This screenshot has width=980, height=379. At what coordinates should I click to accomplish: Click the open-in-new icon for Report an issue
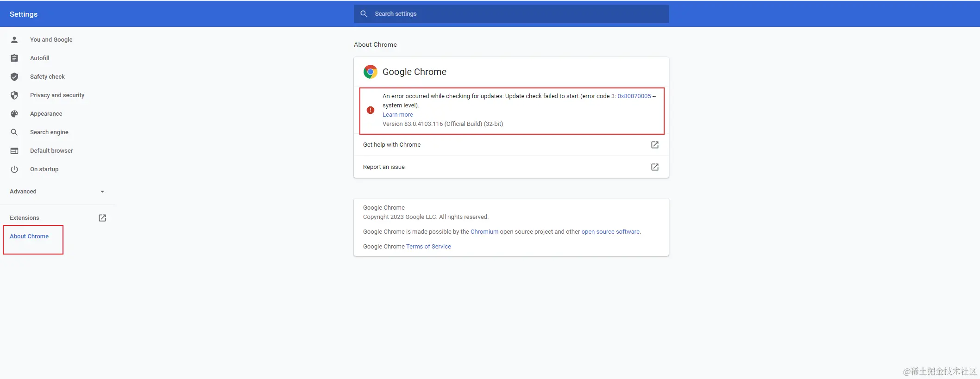coord(655,167)
